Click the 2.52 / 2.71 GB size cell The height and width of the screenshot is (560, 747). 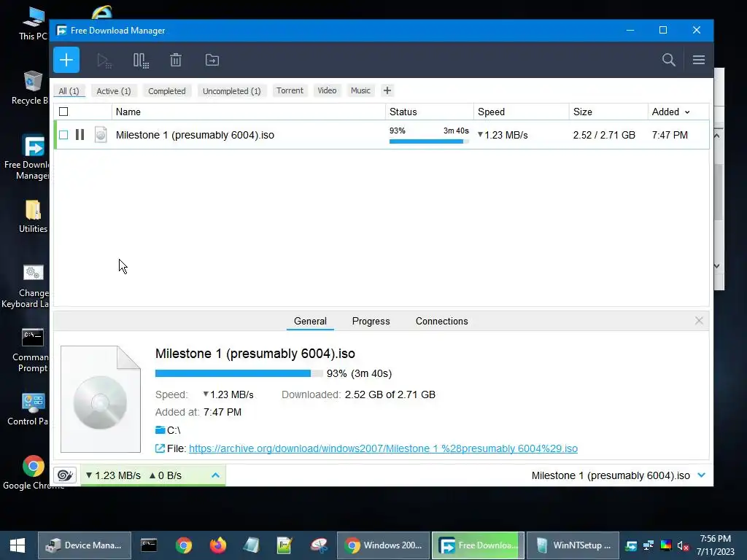pyautogui.click(x=604, y=135)
